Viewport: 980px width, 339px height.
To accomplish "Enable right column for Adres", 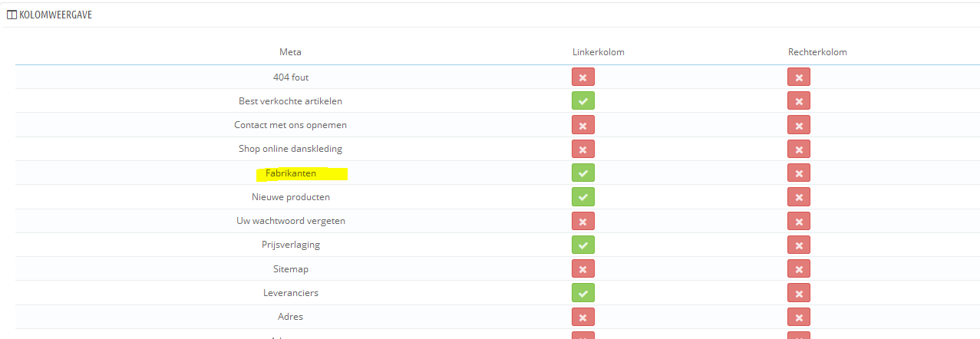I will 799,317.
